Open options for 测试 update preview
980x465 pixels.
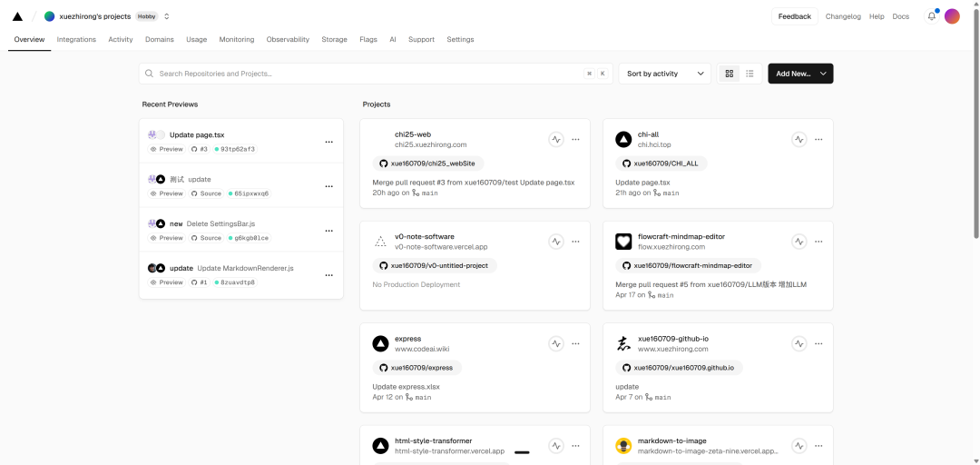coord(328,186)
